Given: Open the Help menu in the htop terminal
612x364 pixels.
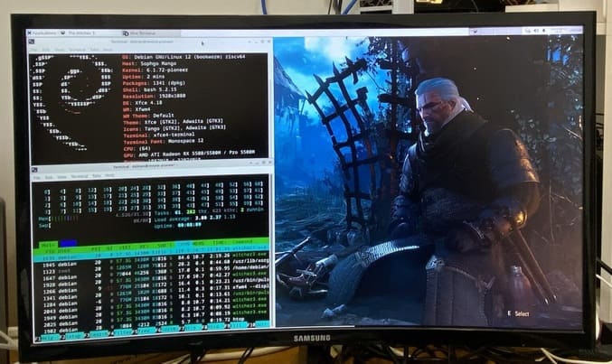Looking at the screenshot, I should tap(109, 175).
